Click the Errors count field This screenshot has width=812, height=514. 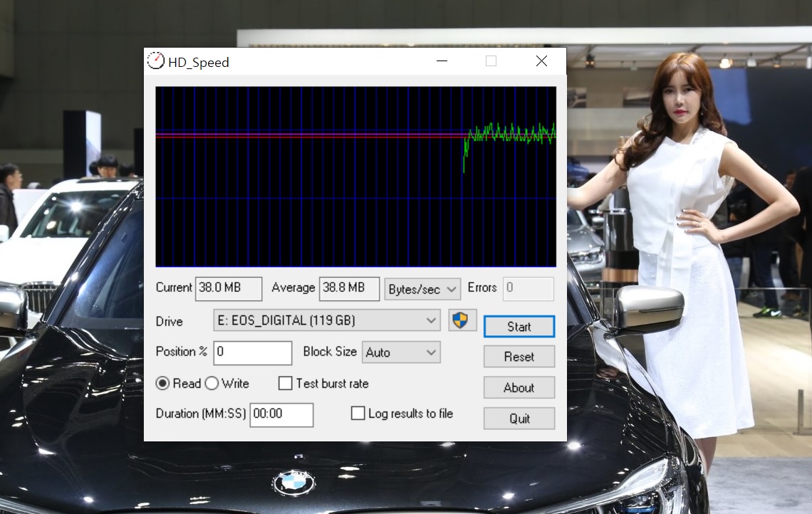click(529, 288)
